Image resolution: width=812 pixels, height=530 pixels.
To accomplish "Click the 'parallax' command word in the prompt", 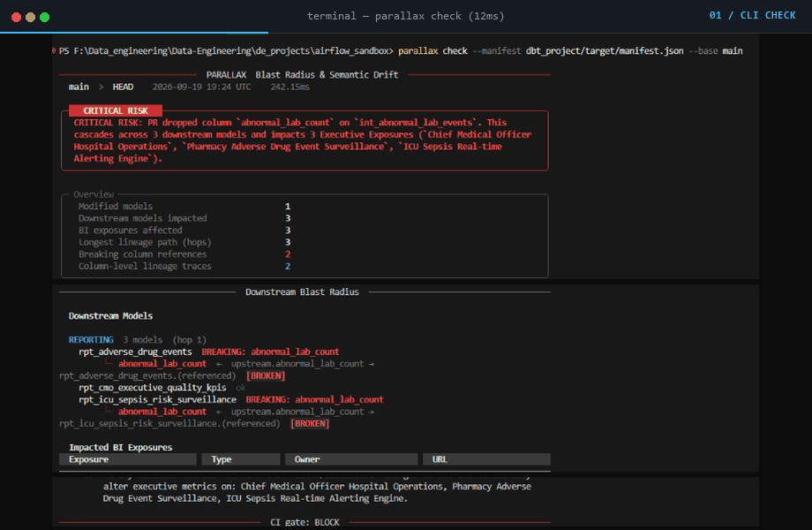I will pos(417,50).
